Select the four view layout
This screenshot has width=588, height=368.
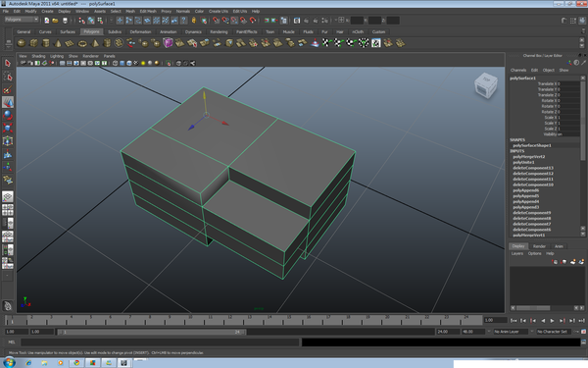(x=8, y=210)
